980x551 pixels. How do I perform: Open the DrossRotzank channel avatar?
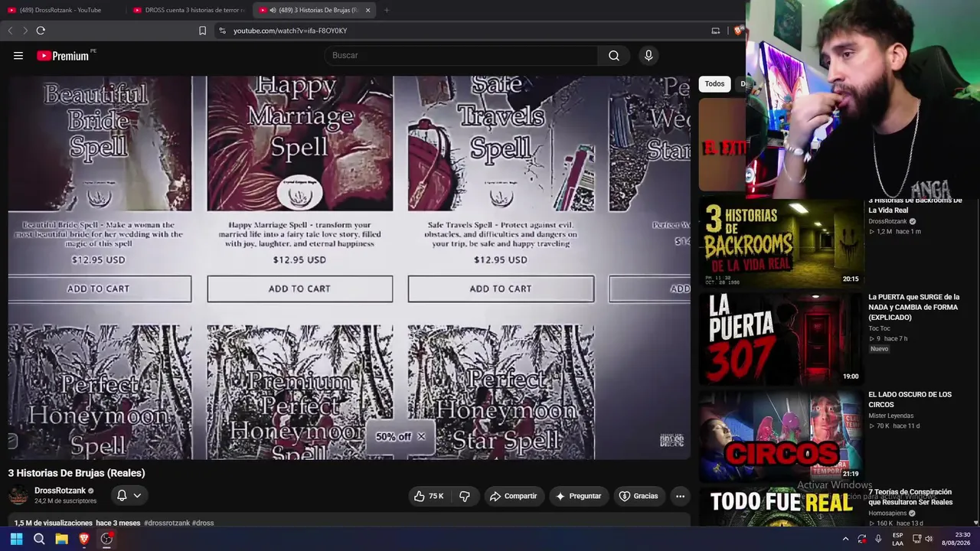point(18,495)
